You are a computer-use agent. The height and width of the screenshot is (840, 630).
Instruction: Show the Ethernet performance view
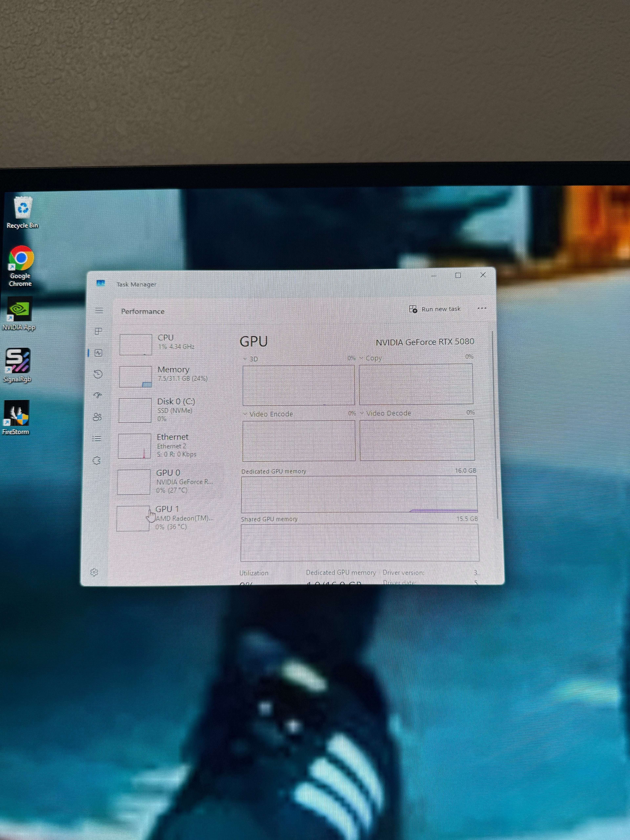pyautogui.click(x=170, y=445)
